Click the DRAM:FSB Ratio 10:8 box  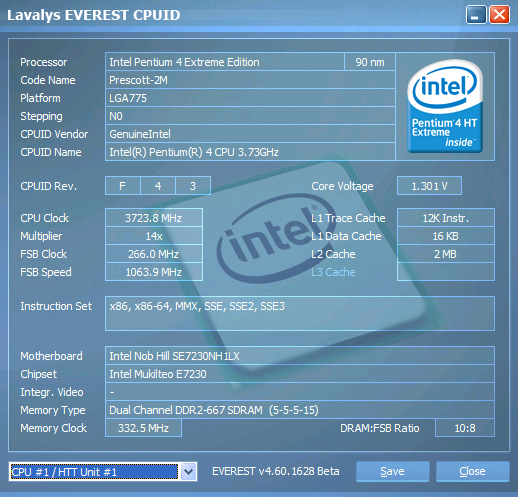pos(465,428)
